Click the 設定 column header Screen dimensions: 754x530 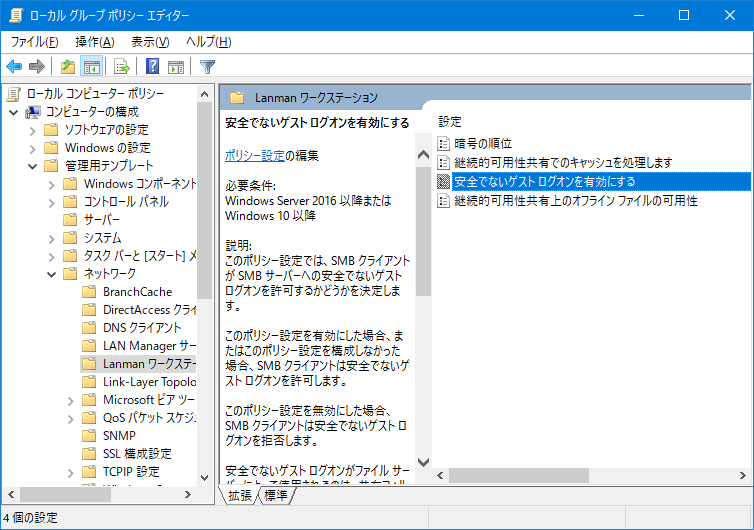[450, 122]
